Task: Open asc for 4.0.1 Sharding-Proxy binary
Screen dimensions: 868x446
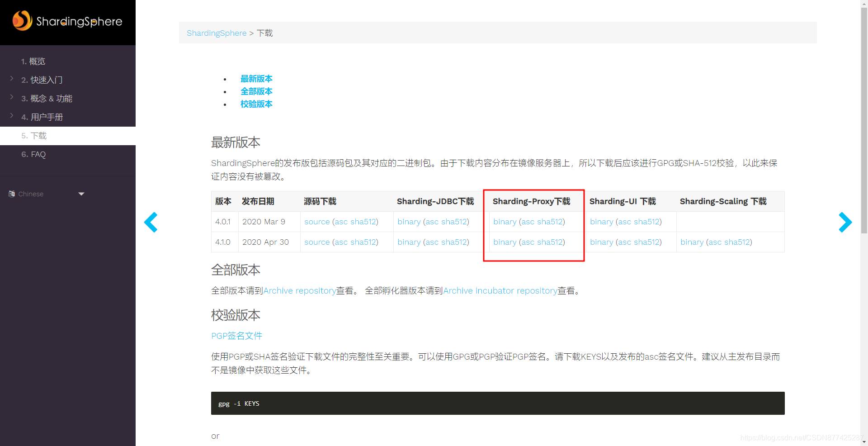Action: click(528, 222)
